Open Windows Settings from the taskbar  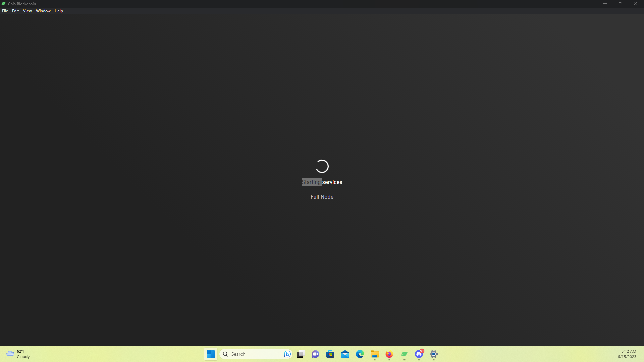[433, 354]
